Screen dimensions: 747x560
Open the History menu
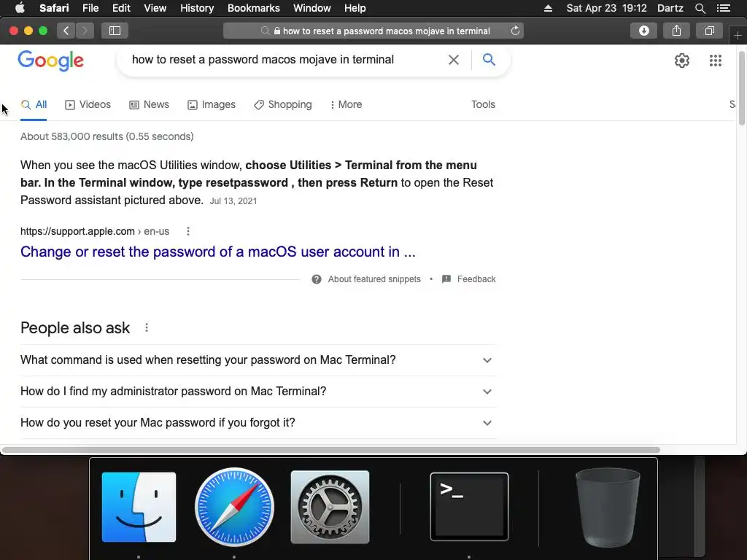point(197,8)
